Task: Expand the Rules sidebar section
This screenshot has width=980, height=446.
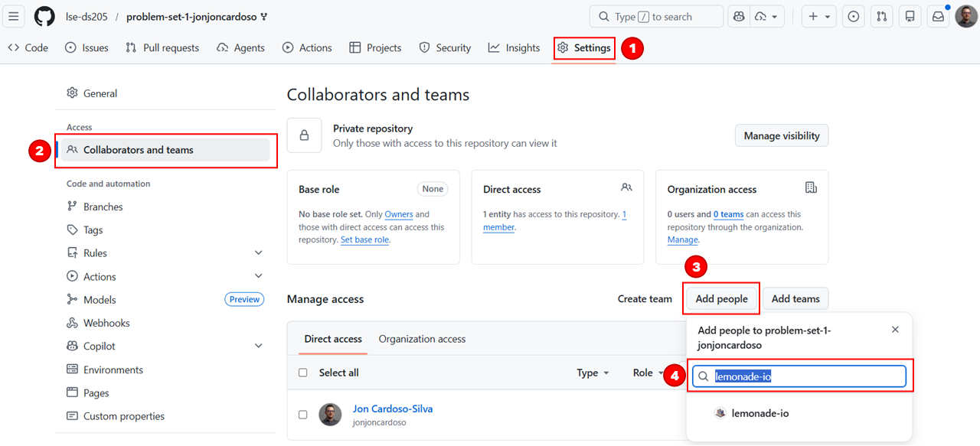Action: coord(258,253)
